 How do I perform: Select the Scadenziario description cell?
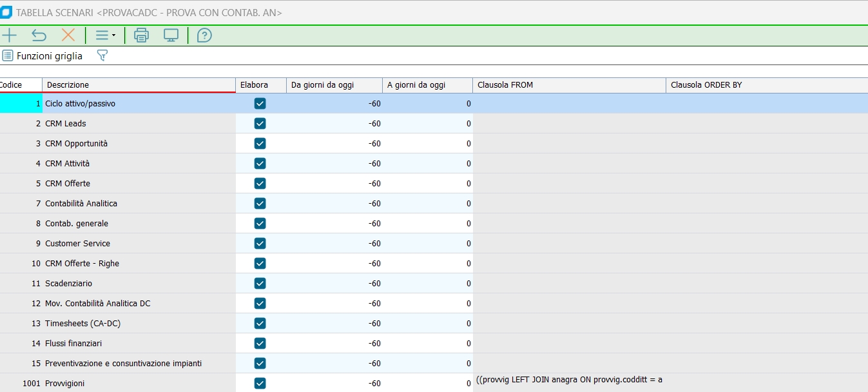pyautogui.click(x=139, y=283)
